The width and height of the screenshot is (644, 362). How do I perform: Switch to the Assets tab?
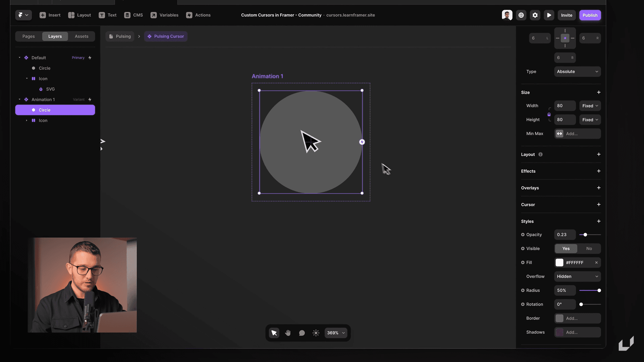(x=81, y=37)
